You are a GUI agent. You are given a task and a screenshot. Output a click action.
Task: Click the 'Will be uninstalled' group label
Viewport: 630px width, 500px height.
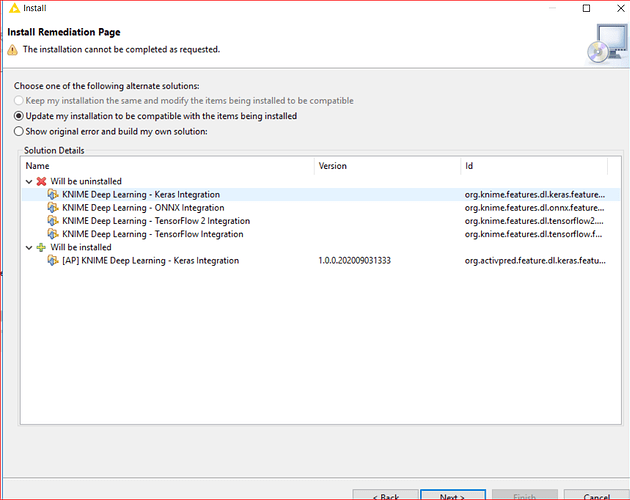[x=86, y=182]
